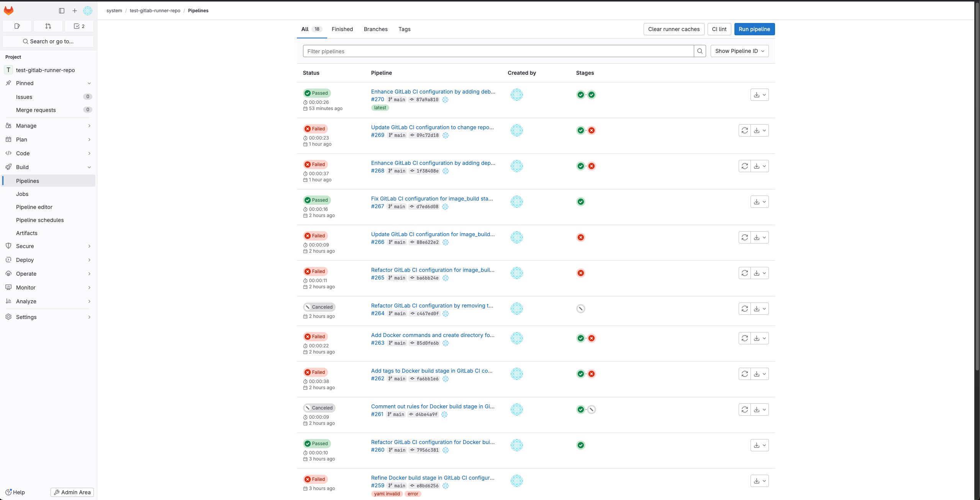Open the Show Pipeline ID dropdown
980x500 pixels.
point(739,51)
